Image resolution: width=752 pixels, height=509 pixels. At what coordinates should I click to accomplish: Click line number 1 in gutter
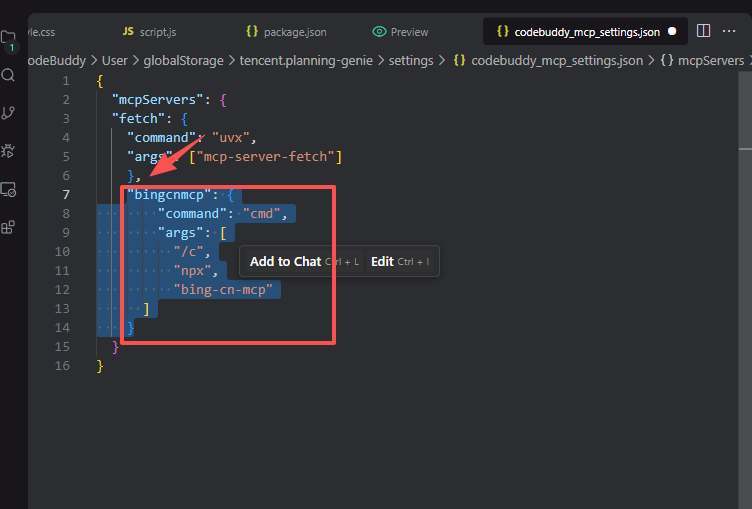point(66,81)
